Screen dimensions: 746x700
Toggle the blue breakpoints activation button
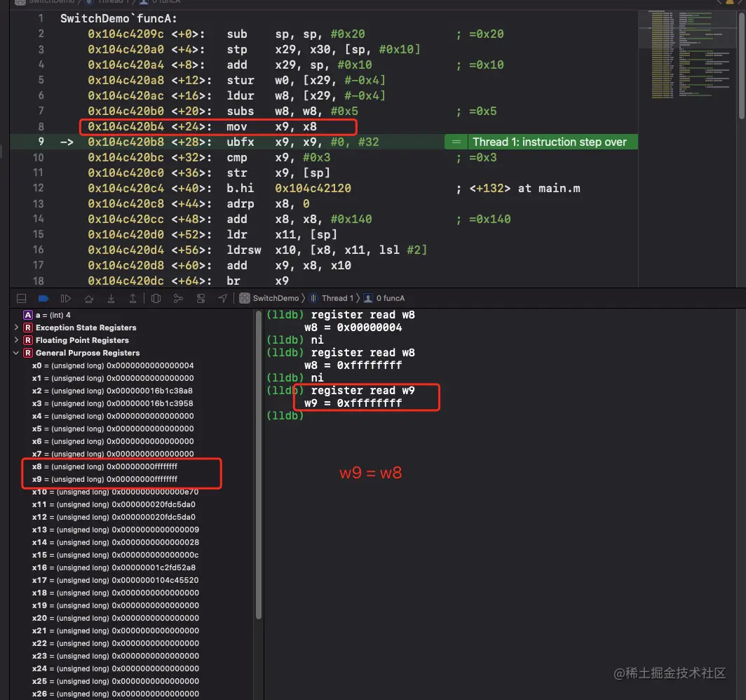[43, 298]
